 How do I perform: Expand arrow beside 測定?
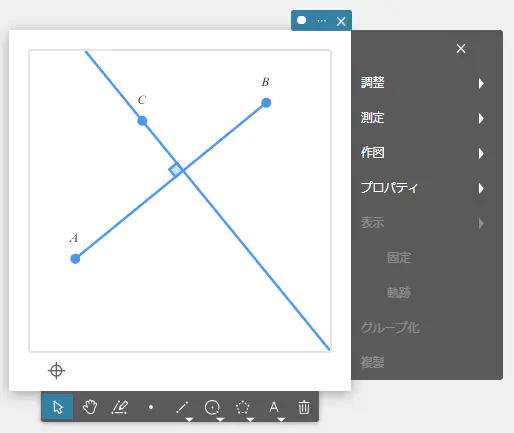pos(481,118)
